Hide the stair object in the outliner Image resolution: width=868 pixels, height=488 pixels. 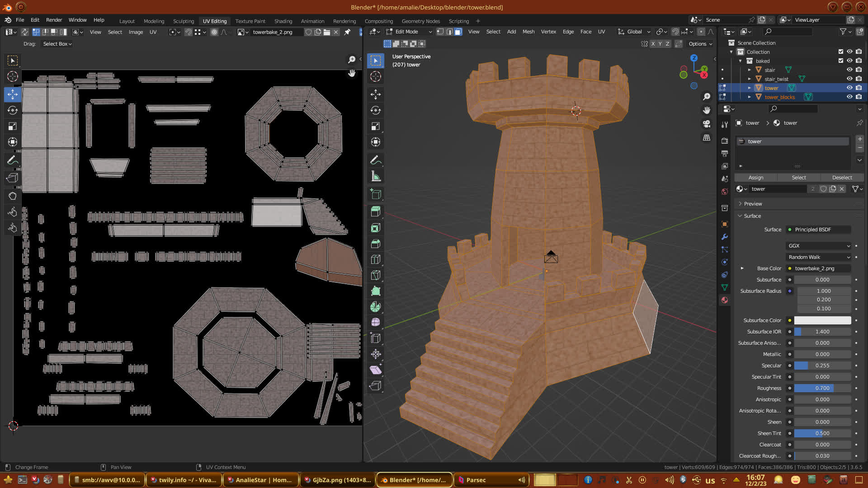pyautogui.click(x=849, y=70)
